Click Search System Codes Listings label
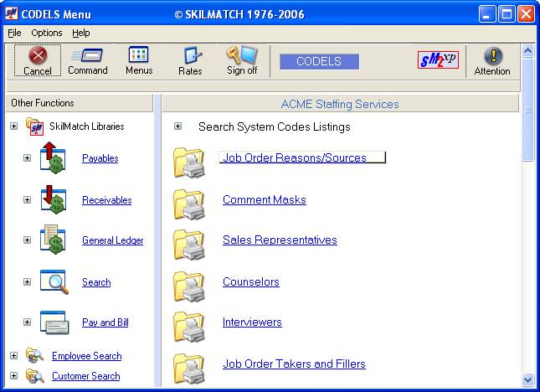Screen dimensions: 540x392 (x=275, y=126)
